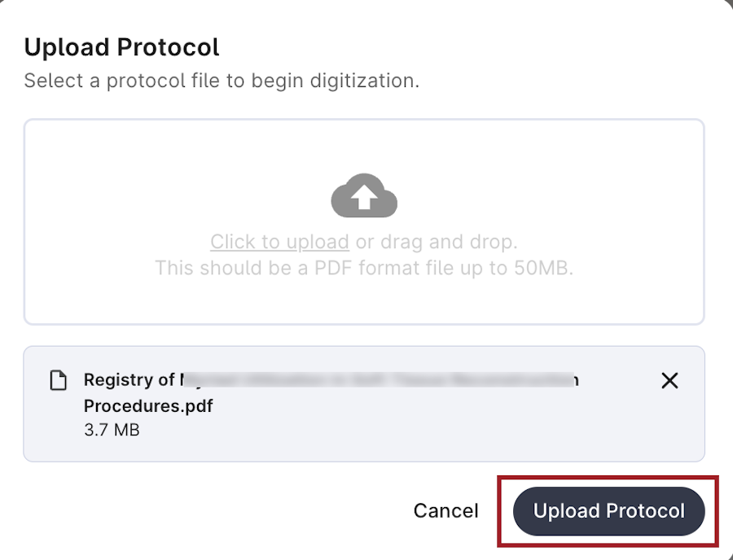This screenshot has width=733, height=560.
Task: Click the uploaded file card background
Action: pyautogui.click(x=364, y=404)
